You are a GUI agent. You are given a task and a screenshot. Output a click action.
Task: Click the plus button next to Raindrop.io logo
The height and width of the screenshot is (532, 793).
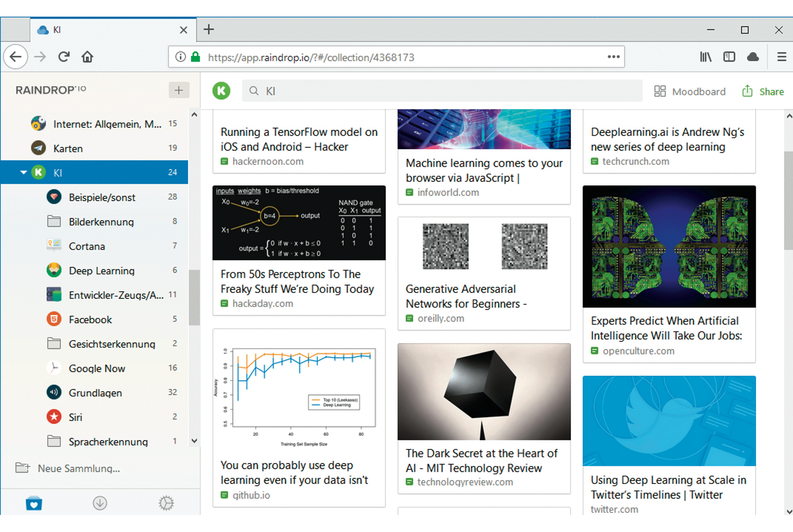[x=179, y=90]
